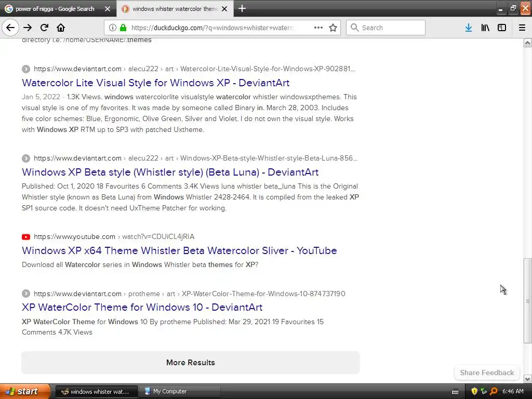Open the Windows XP start menu

click(x=25, y=391)
